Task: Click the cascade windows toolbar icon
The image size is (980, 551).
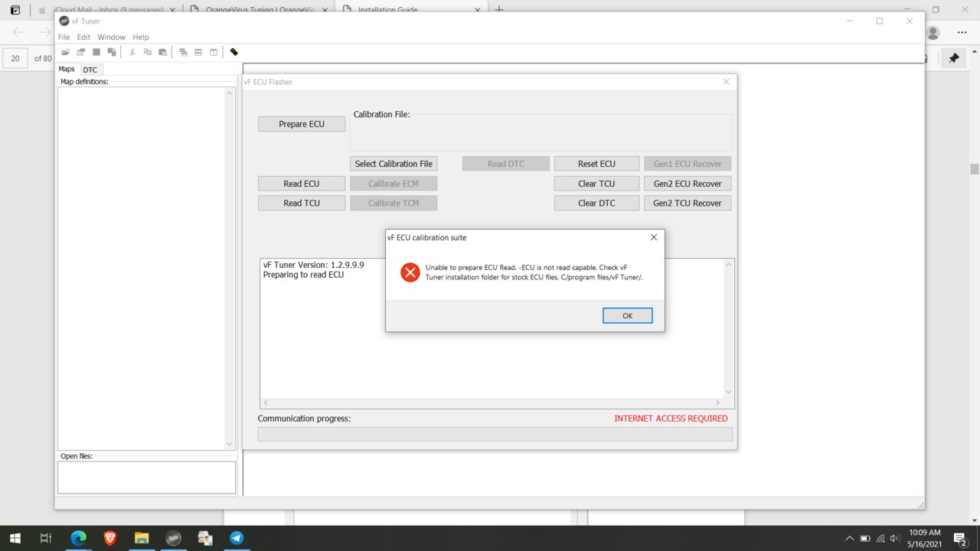Action: (x=184, y=52)
